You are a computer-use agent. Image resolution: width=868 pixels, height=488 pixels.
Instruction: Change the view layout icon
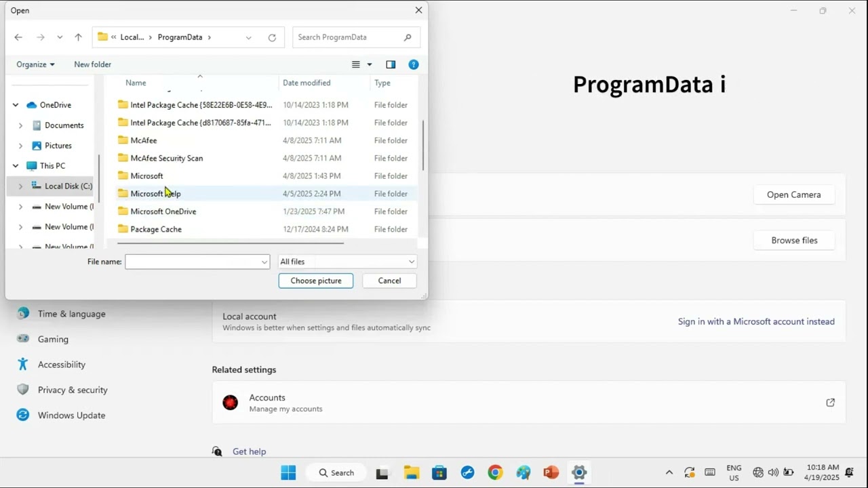pyautogui.click(x=356, y=64)
